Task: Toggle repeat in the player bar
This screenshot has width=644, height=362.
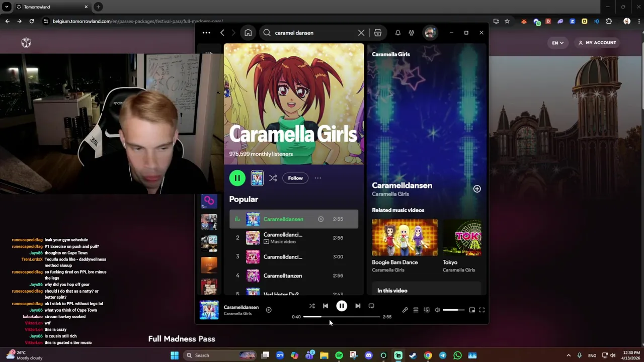Action: 371,306
